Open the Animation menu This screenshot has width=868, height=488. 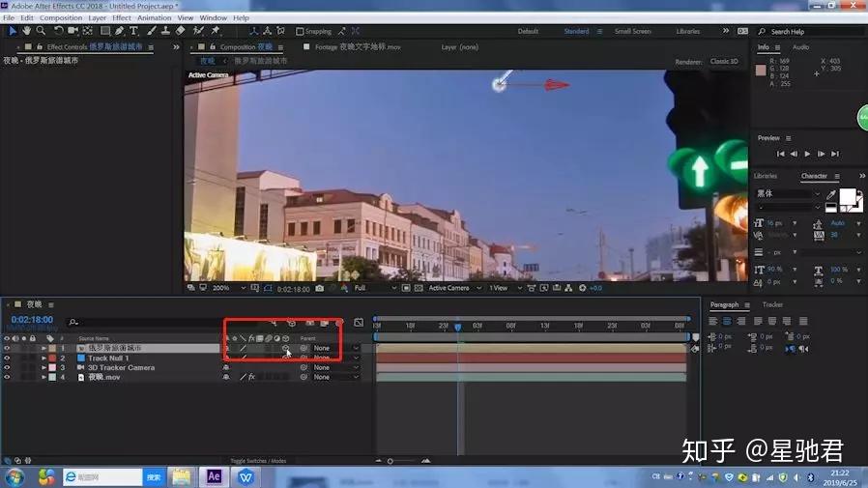pos(154,17)
